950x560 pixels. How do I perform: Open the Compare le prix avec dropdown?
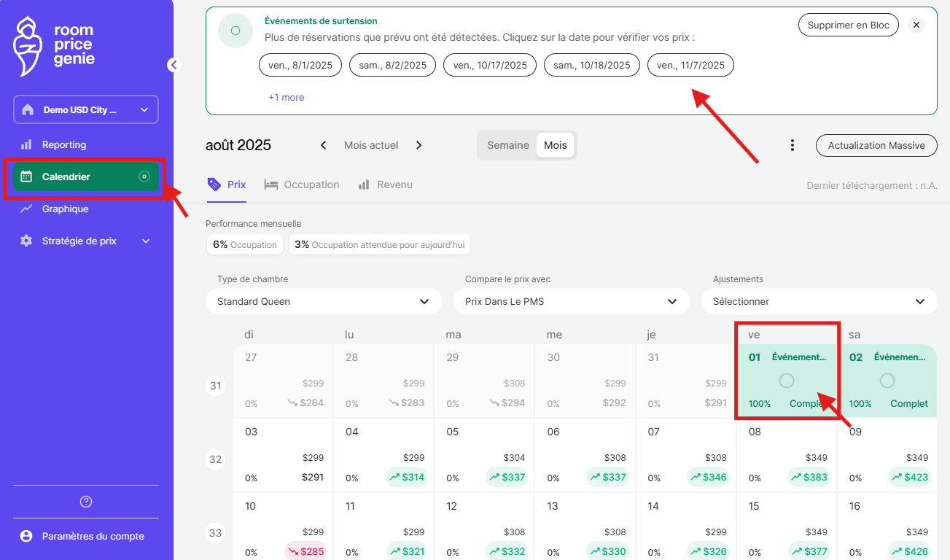[571, 301]
